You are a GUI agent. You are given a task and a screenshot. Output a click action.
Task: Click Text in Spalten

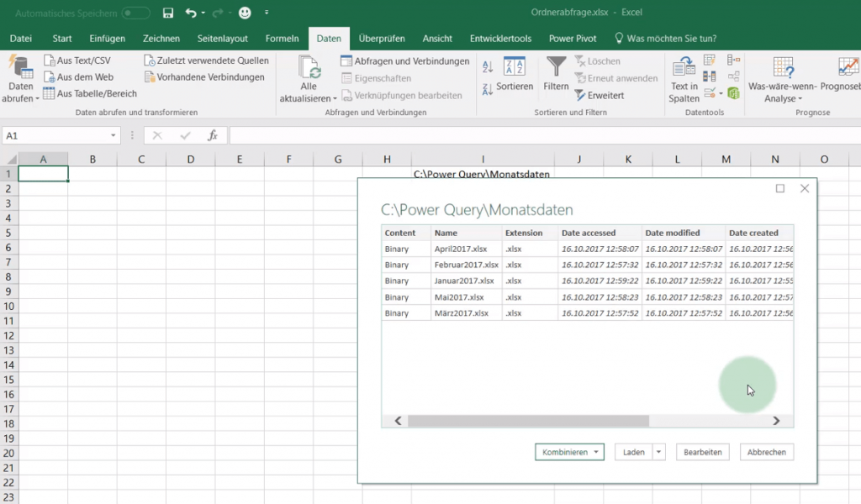pos(684,80)
